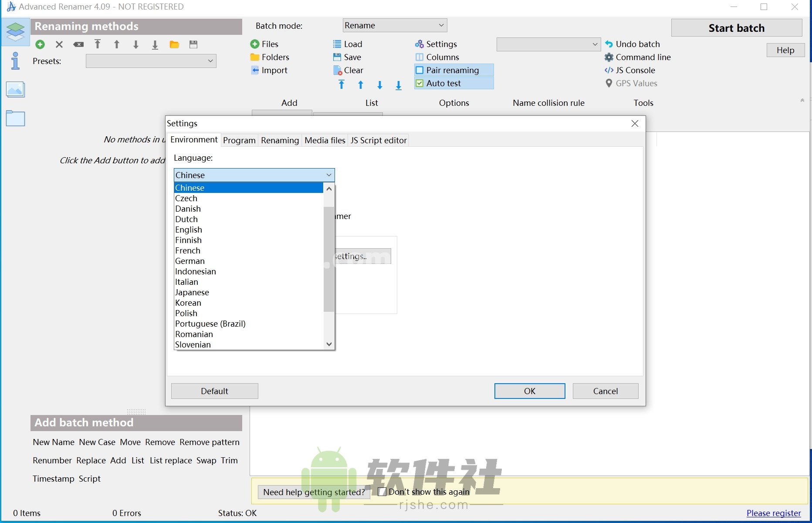Click the Command line tool
This screenshot has height=523, width=812.
pyautogui.click(x=642, y=57)
